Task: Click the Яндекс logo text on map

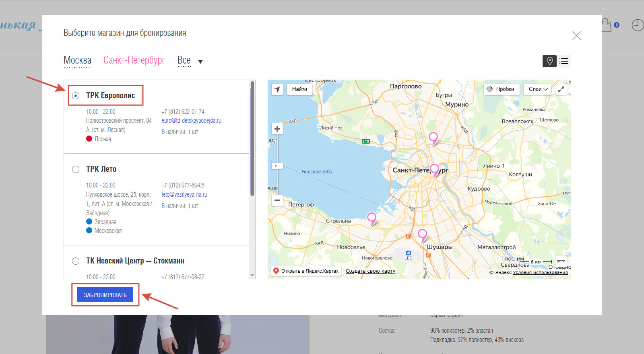Action: point(503,272)
